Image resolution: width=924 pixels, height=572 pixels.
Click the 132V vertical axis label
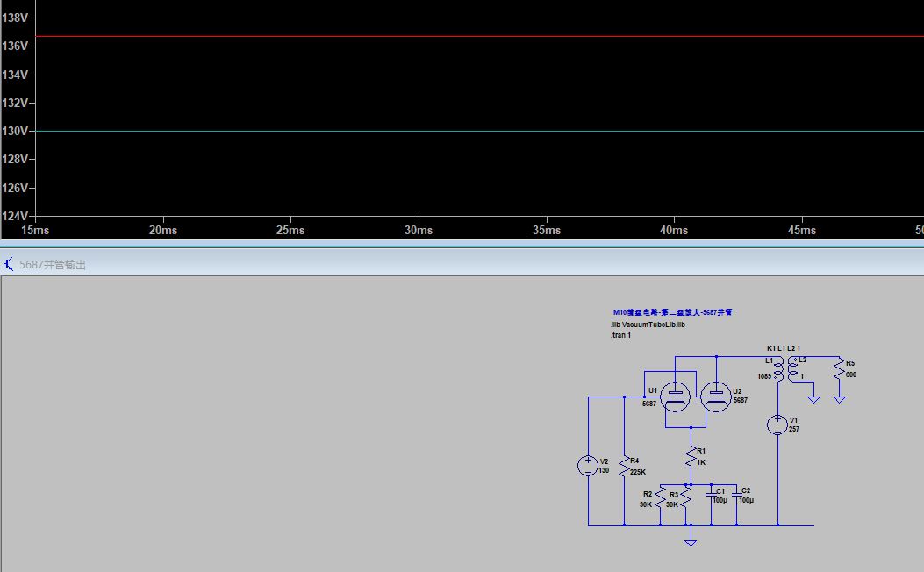point(15,104)
